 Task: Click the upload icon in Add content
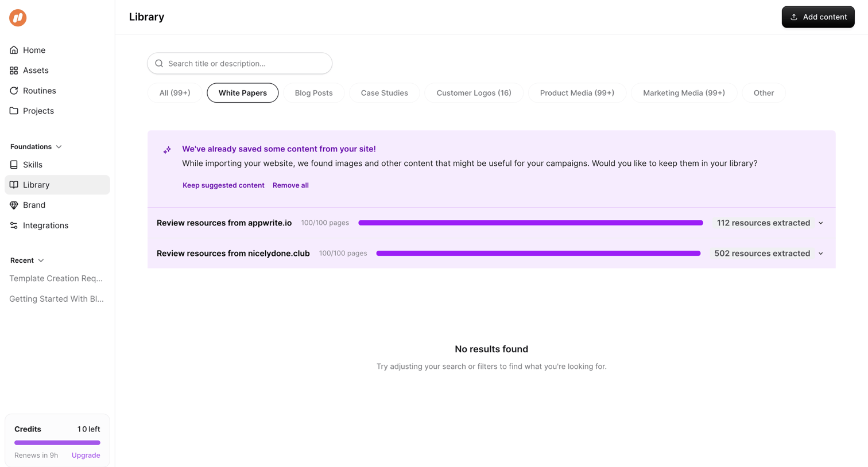tap(794, 17)
